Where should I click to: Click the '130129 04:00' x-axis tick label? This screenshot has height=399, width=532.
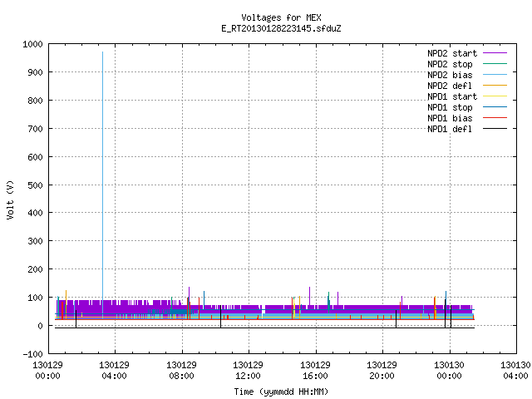coord(115,370)
